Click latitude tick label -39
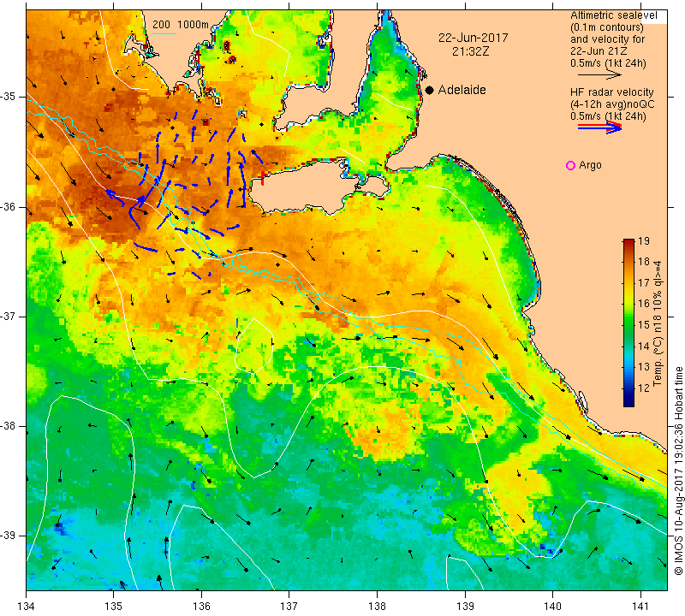The width and height of the screenshot is (685, 616). [x=9, y=536]
